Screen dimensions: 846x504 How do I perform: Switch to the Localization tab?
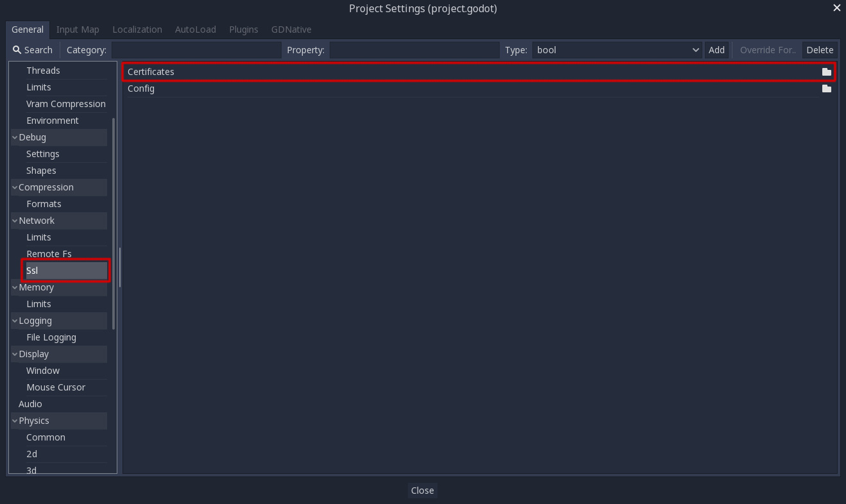coord(137,29)
